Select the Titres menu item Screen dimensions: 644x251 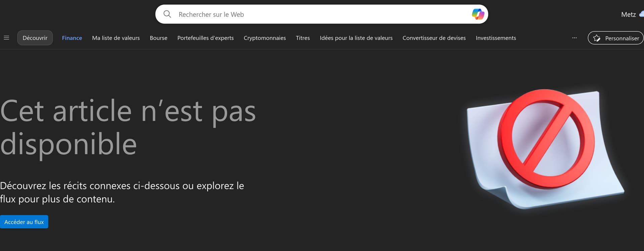point(303,38)
